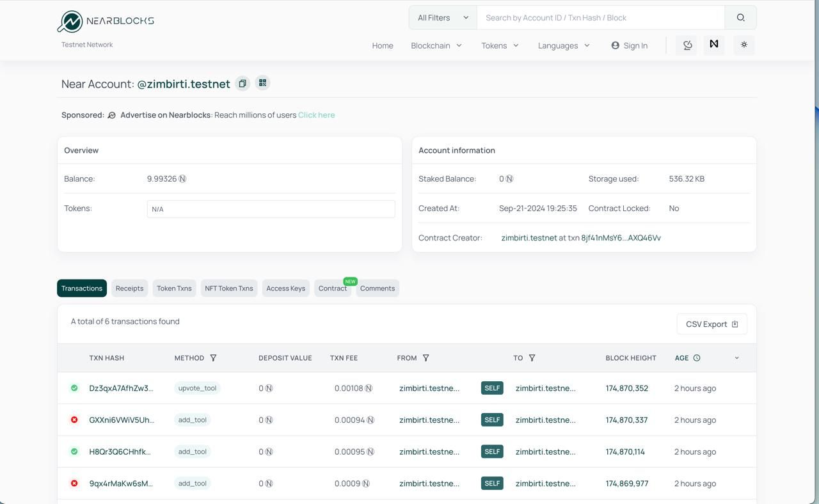Open the NFT Token Txns tab
This screenshot has height=504, width=819.
(x=229, y=288)
